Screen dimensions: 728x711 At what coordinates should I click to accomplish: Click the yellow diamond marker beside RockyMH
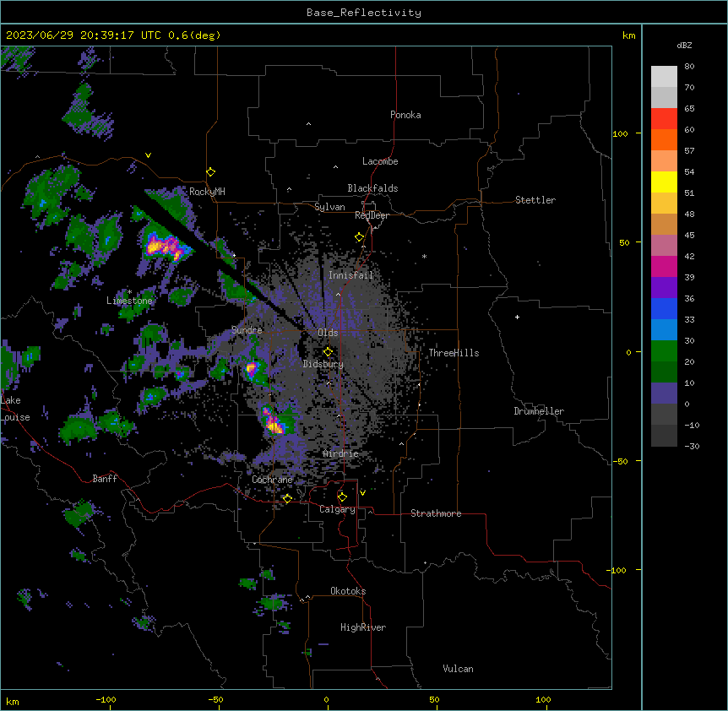tap(210, 172)
